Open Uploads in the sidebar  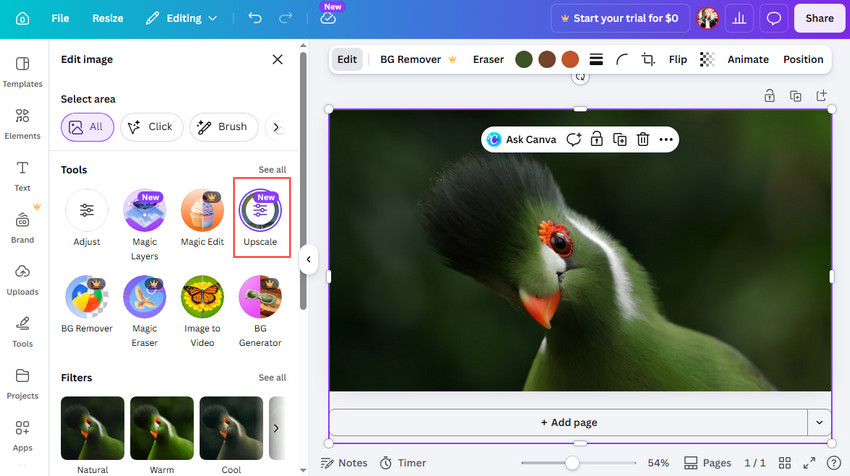pos(22,280)
